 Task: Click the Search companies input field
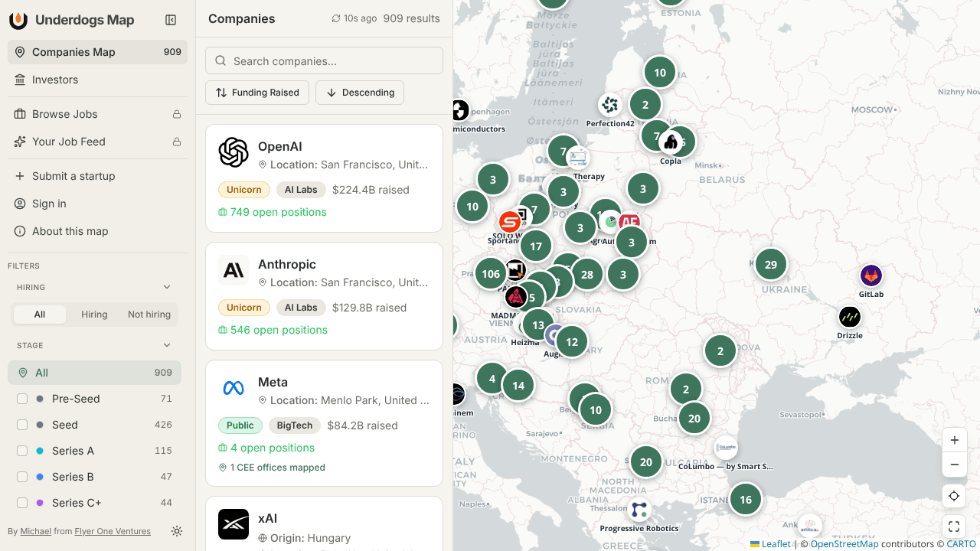324,60
